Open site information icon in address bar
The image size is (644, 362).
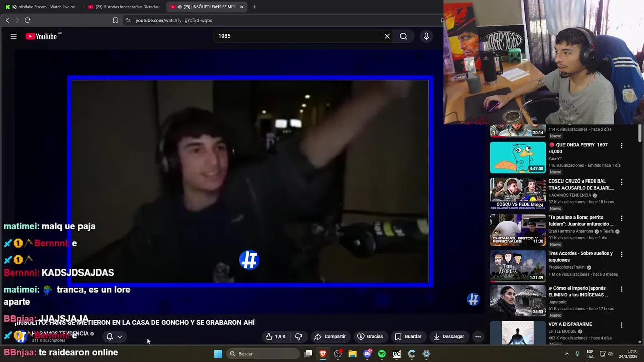tap(128, 20)
